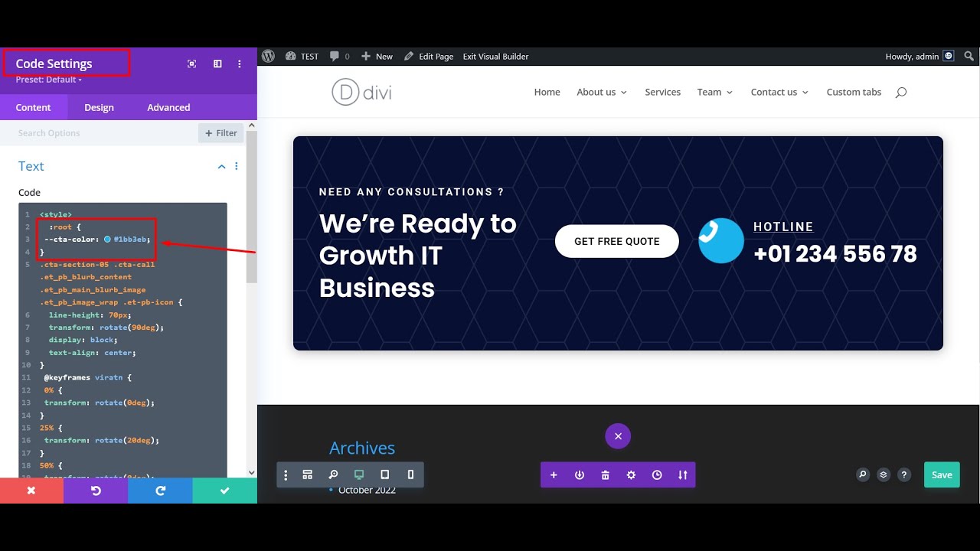980x551 pixels.
Task: Open the site header search icon
Action: click(x=900, y=93)
